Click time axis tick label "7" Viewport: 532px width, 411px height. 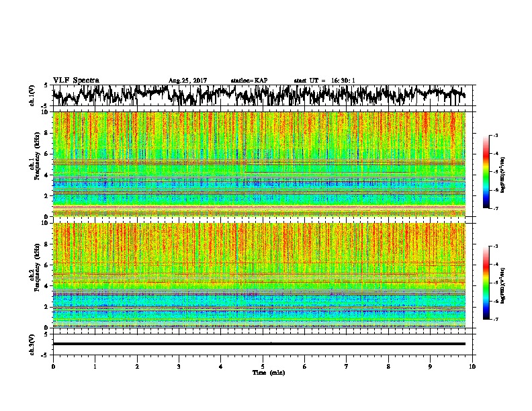(347, 367)
